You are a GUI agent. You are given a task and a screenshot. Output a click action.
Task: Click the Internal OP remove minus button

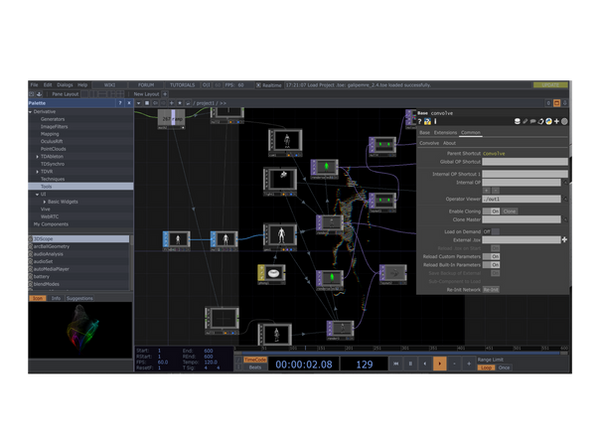(495, 190)
